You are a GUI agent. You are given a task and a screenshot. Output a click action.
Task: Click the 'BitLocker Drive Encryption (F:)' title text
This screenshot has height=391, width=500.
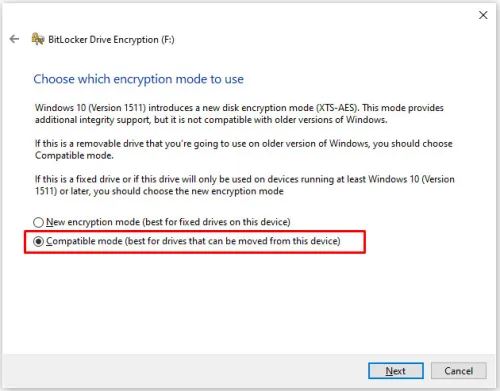tap(111, 40)
